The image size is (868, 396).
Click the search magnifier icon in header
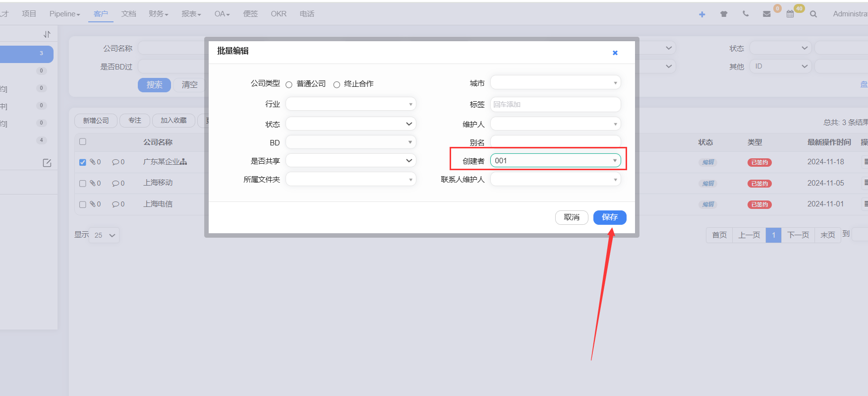[x=813, y=14]
